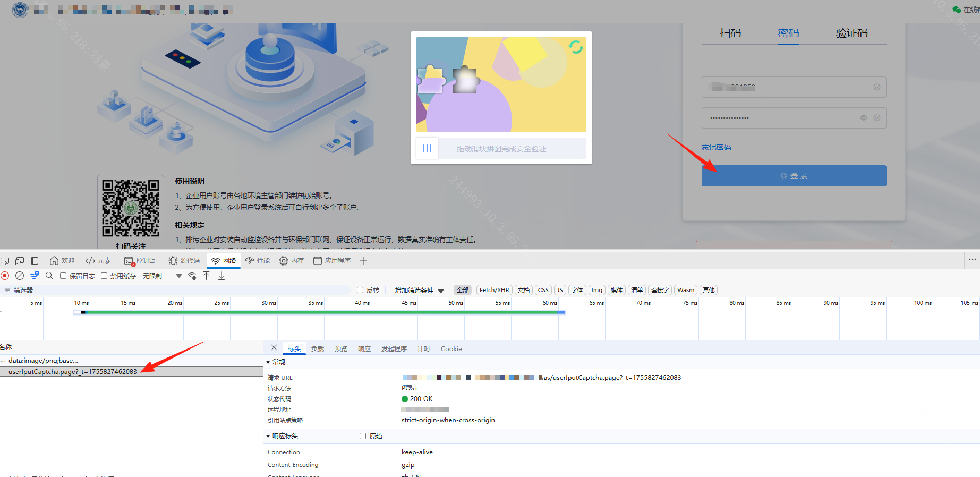The image size is (980, 477).
Task: Open network conditions wifi-gear icon
Action: pos(192,276)
